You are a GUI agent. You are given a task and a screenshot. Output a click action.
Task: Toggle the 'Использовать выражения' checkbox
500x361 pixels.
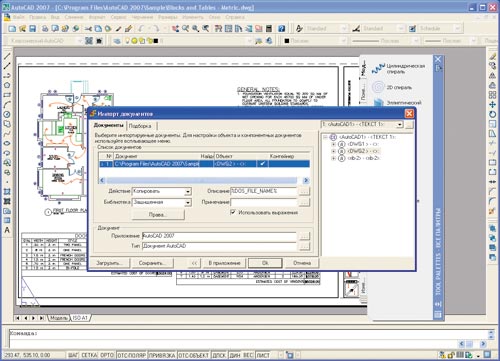(233, 212)
